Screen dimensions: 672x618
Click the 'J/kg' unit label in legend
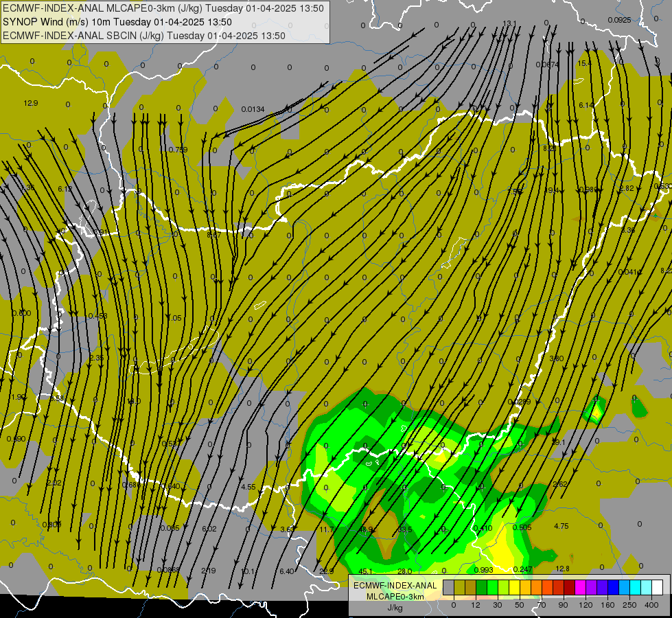[395, 608]
